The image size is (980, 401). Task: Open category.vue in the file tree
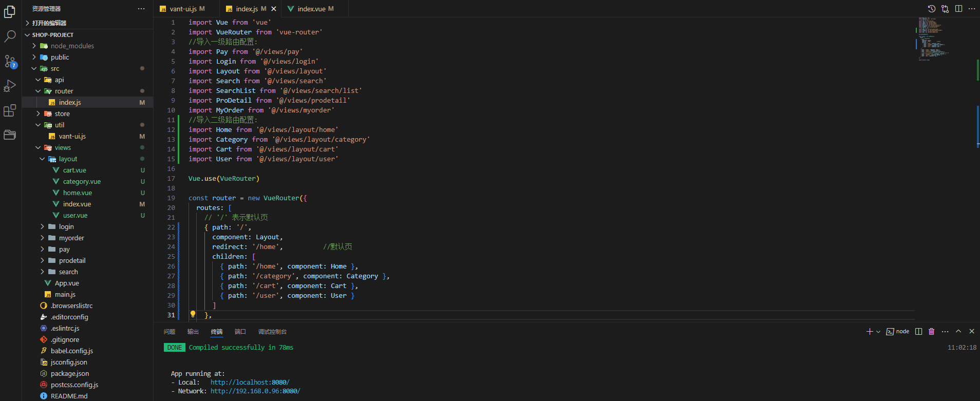tap(88, 182)
